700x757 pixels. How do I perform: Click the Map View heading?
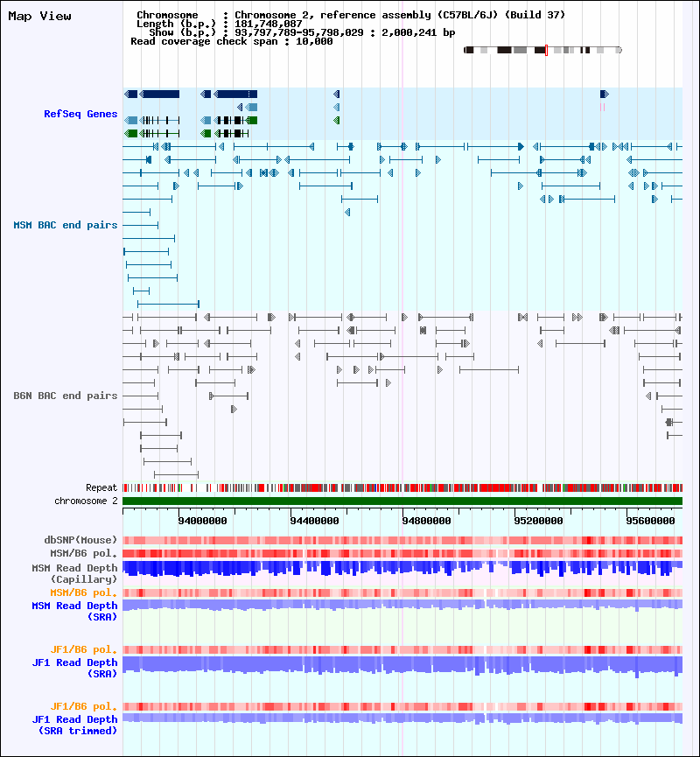pos(39,16)
